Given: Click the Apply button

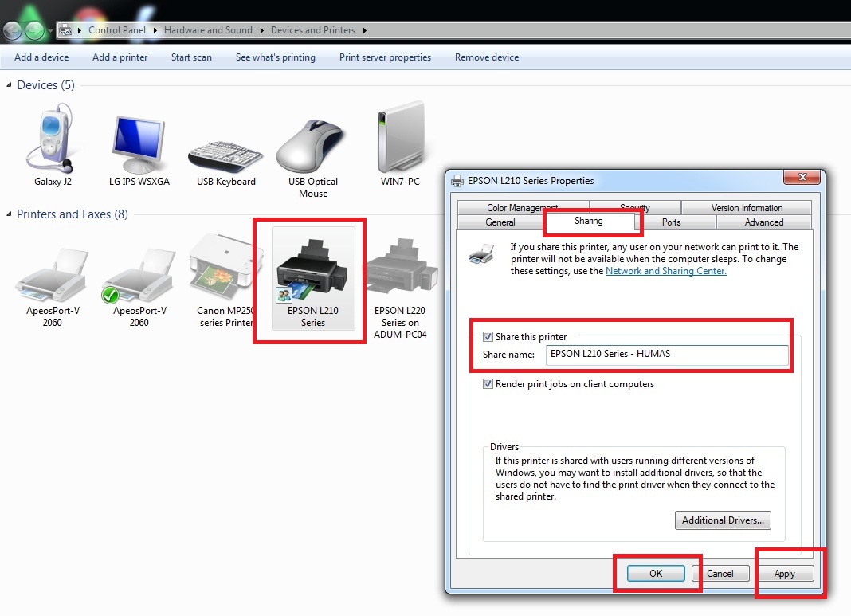Looking at the screenshot, I should [x=785, y=574].
